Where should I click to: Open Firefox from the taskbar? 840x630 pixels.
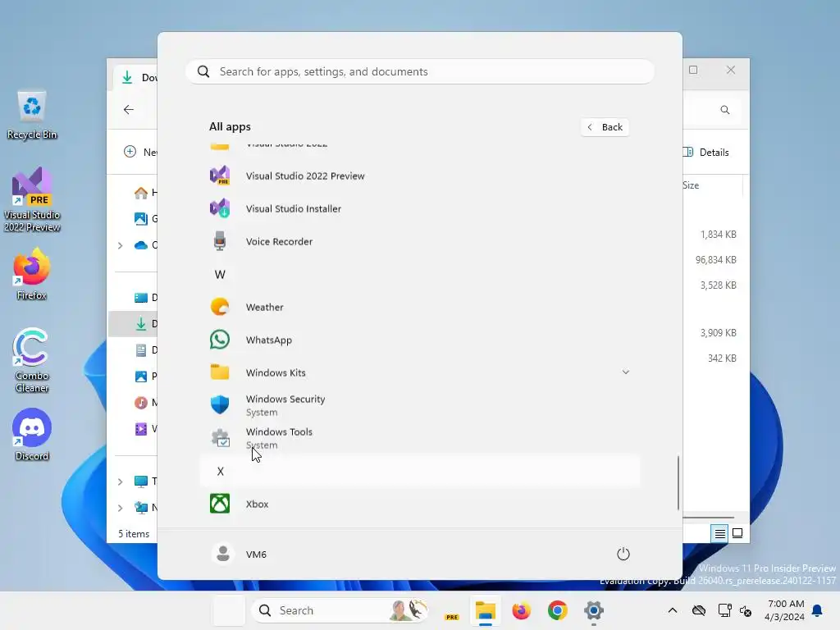point(521,610)
